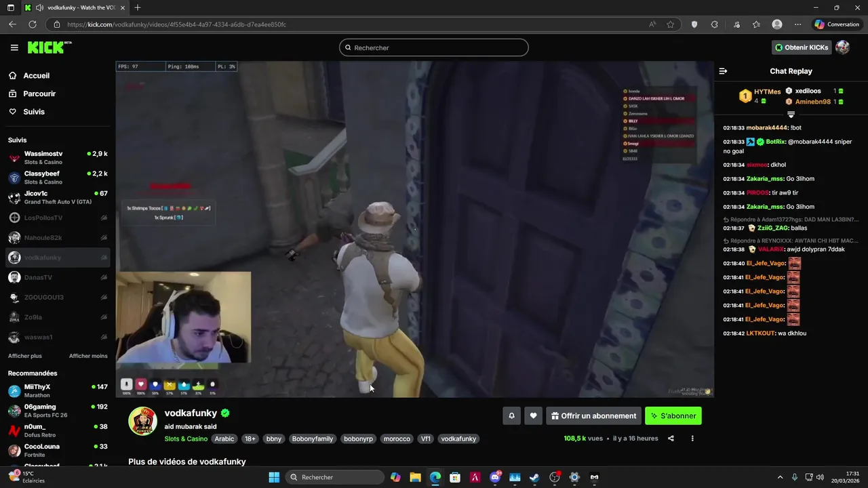Toggle the notification bell for vodkafunky

511,416
